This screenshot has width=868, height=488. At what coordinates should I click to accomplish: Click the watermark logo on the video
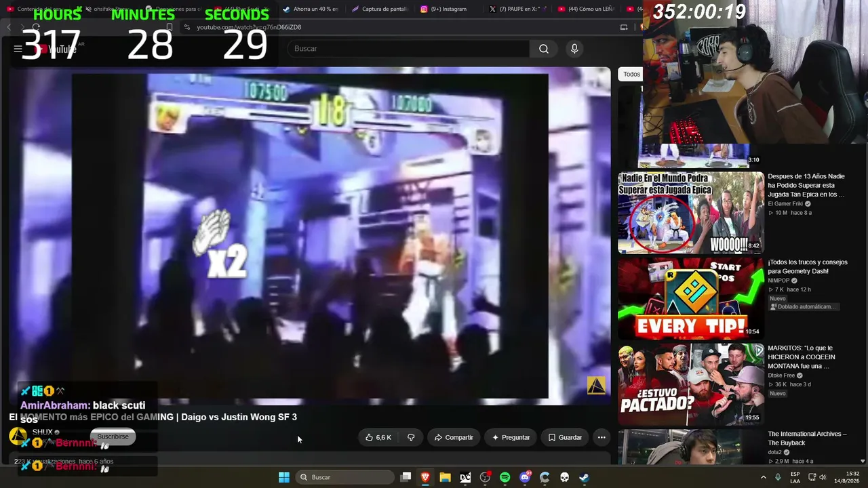[x=596, y=386]
